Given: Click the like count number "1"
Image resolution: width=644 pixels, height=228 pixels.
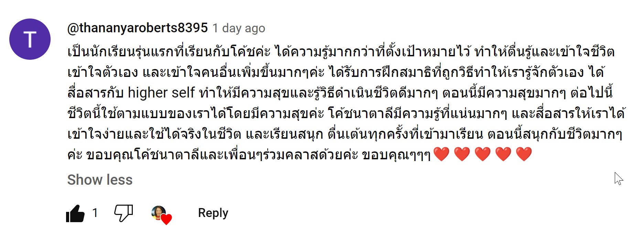Looking at the screenshot, I should pos(95,213).
